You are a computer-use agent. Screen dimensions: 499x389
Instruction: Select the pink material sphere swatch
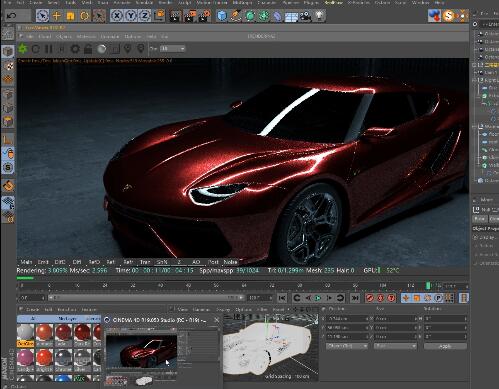(x=26, y=358)
